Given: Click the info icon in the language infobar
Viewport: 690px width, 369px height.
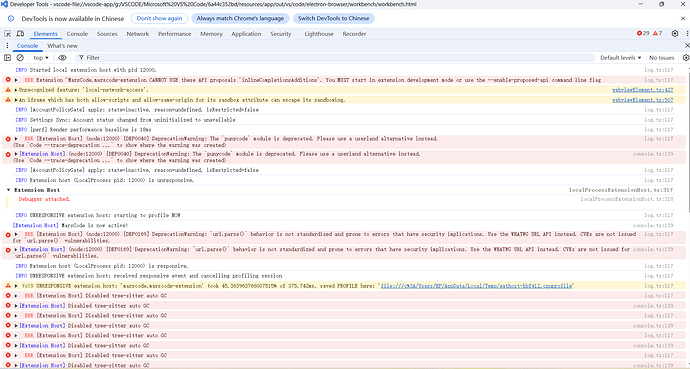Looking at the screenshot, I should tap(11, 18).
